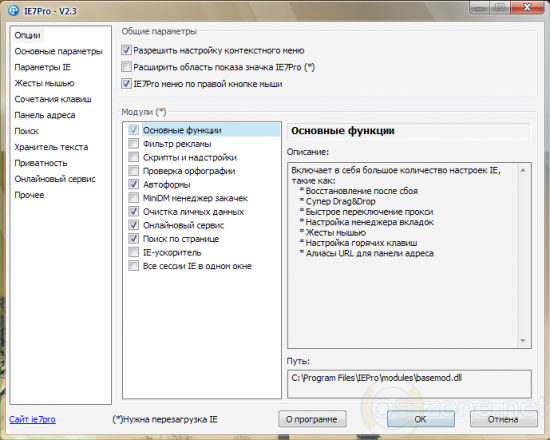Enable MiniDM менеджер закачек checkbox
This screenshot has width=550, height=440.
point(133,198)
